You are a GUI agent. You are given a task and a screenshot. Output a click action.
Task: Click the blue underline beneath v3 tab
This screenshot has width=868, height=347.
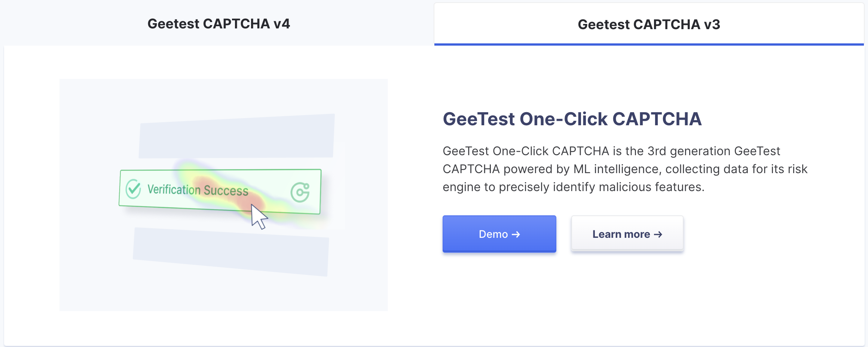click(x=648, y=44)
